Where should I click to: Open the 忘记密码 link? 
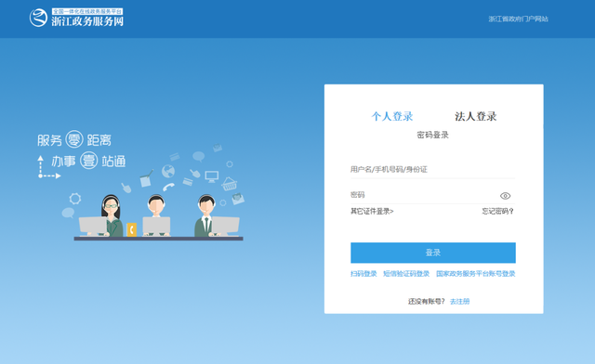[x=498, y=211]
